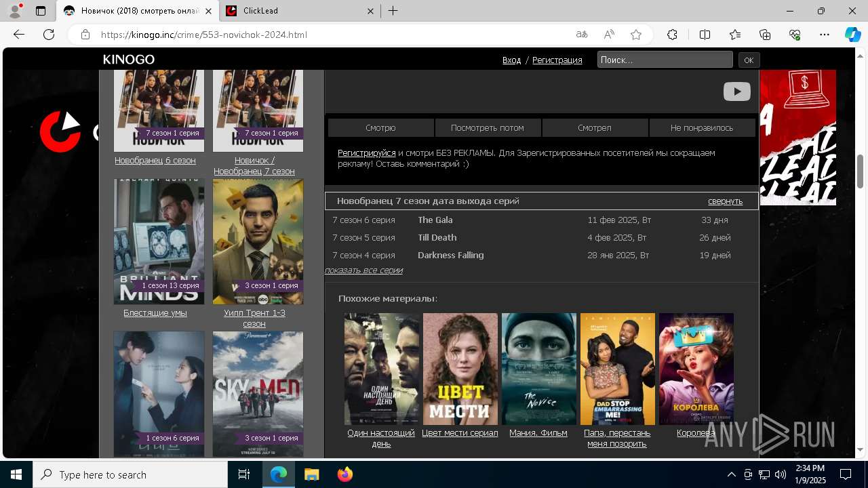Click the browser back arrow
This screenshot has width=868, height=488.
(19, 35)
